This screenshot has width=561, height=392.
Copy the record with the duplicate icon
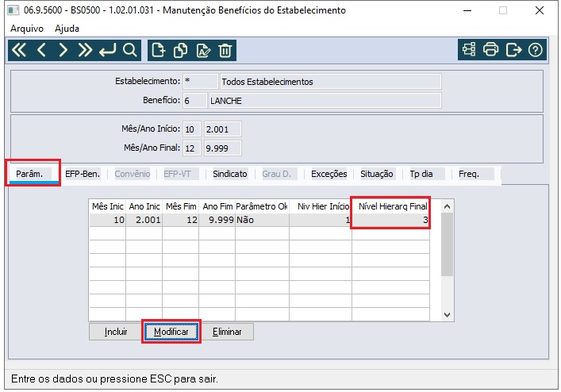pyautogui.click(x=180, y=50)
